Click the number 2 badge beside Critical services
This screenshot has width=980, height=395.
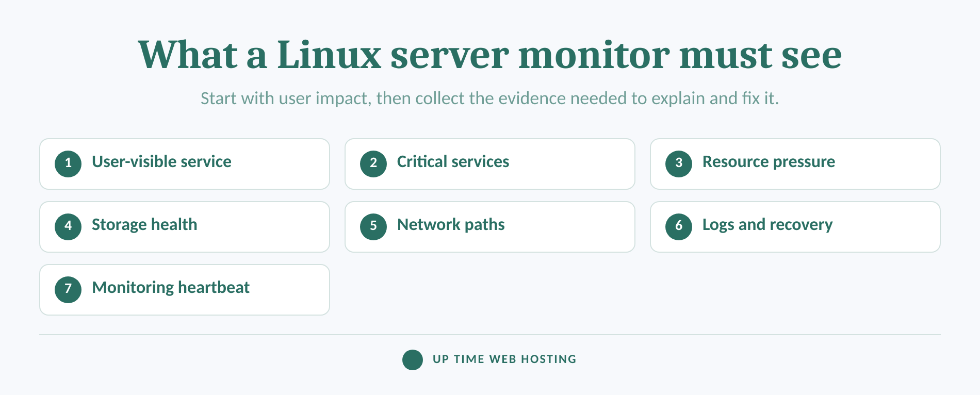[x=373, y=164]
